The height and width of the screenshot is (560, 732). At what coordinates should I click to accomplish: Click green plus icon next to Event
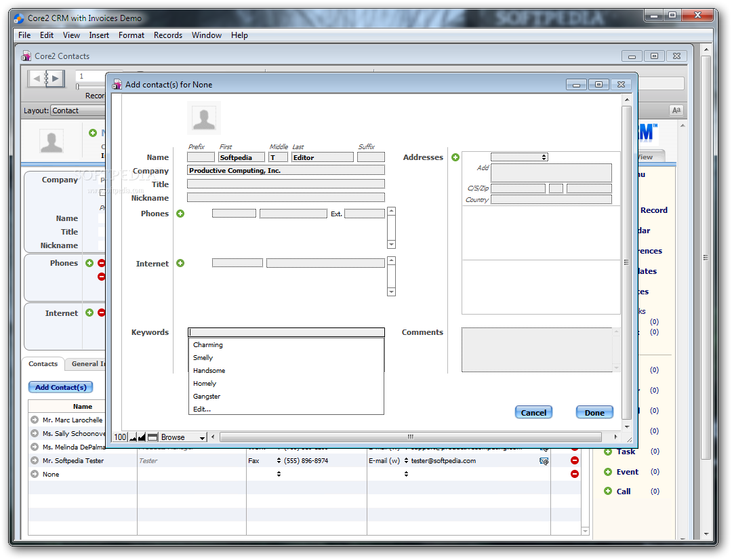[x=608, y=472]
